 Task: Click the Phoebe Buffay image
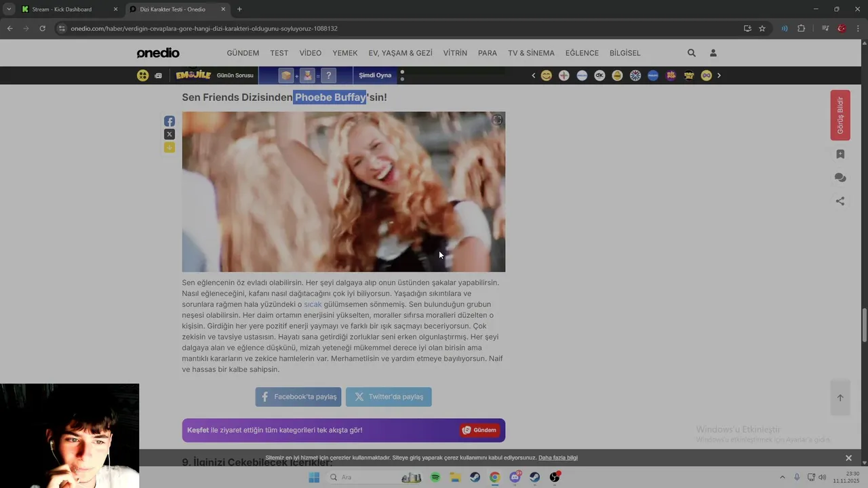click(344, 192)
